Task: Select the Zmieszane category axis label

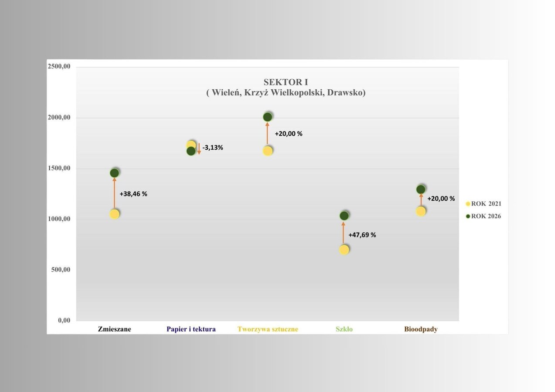Action: click(x=114, y=329)
